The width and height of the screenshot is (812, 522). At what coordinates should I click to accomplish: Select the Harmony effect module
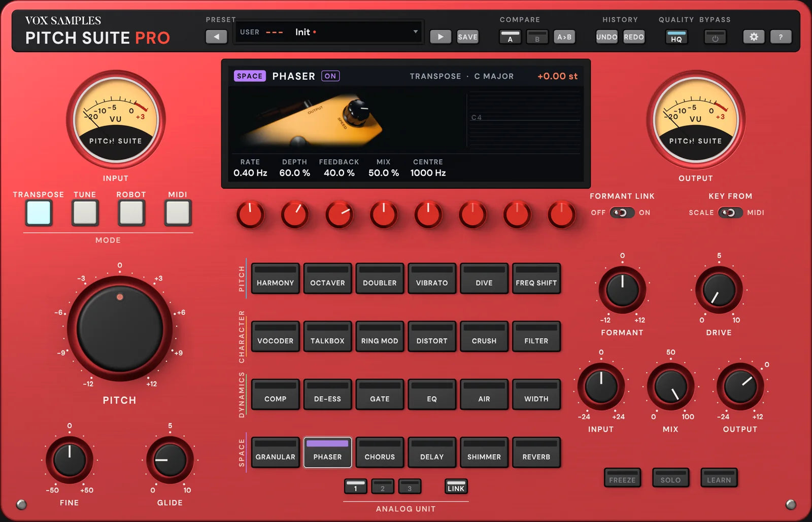click(x=276, y=278)
